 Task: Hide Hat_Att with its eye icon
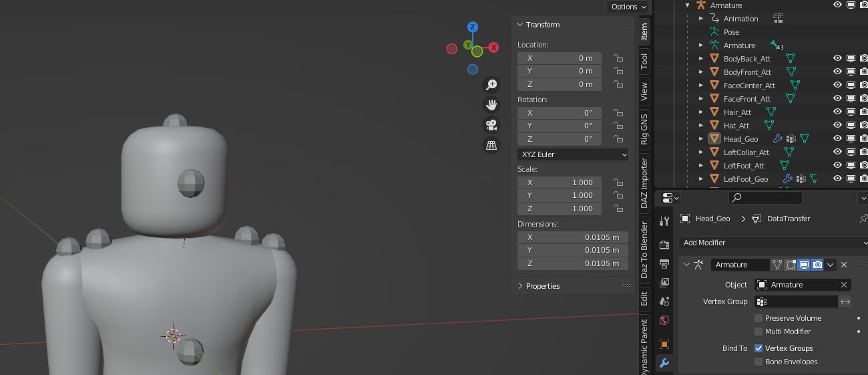pyautogui.click(x=837, y=126)
